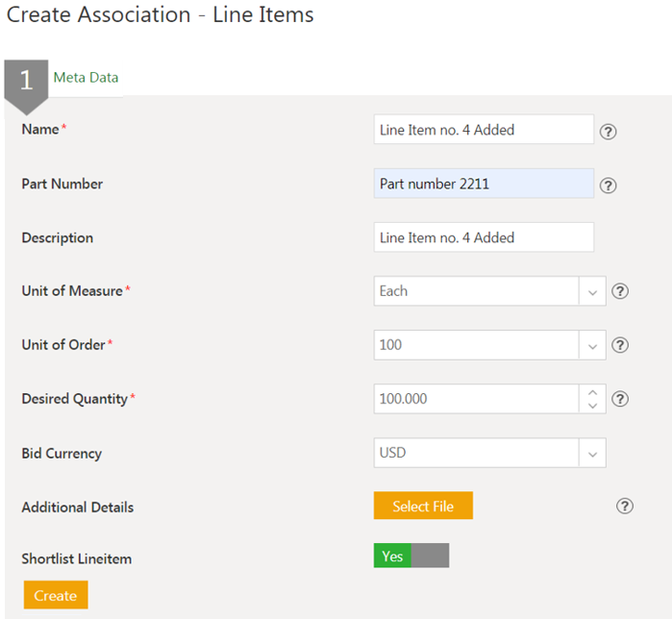Click the step 1 number badge
The width and height of the screenshot is (672, 620).
coord(26,81)
